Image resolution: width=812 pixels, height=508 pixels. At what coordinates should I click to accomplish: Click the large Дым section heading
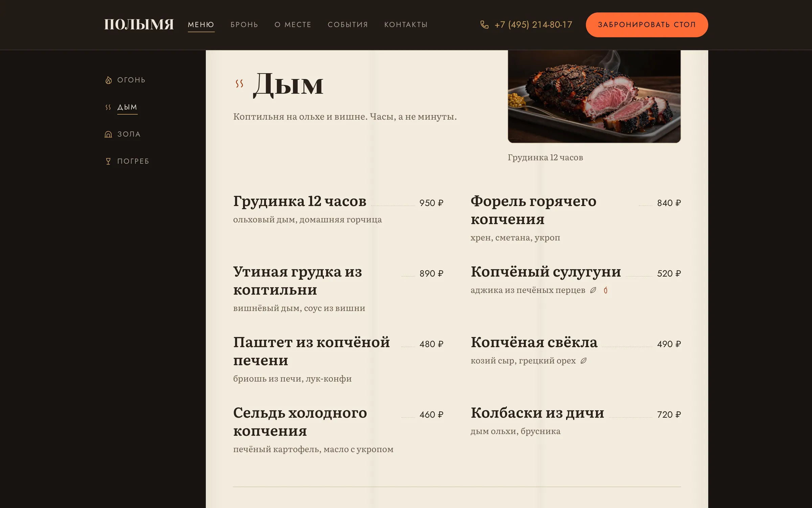point(288,85)
